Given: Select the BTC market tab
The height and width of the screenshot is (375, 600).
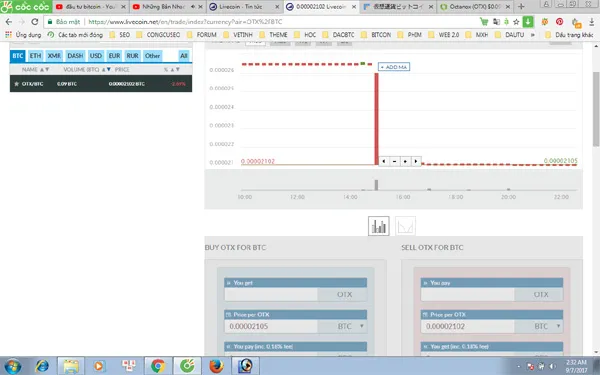Looking at the screenshot, I should pos(18,56).
